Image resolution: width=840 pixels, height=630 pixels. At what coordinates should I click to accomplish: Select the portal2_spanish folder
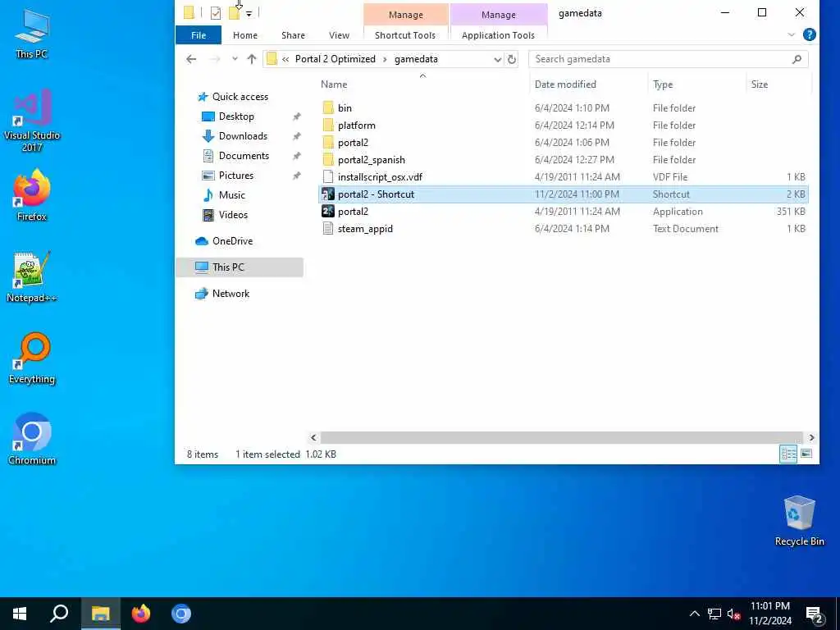[371, 160]
